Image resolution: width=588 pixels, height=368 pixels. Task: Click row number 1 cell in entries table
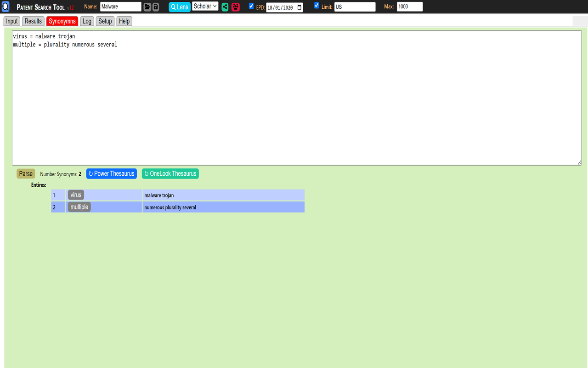click(58, 195)
